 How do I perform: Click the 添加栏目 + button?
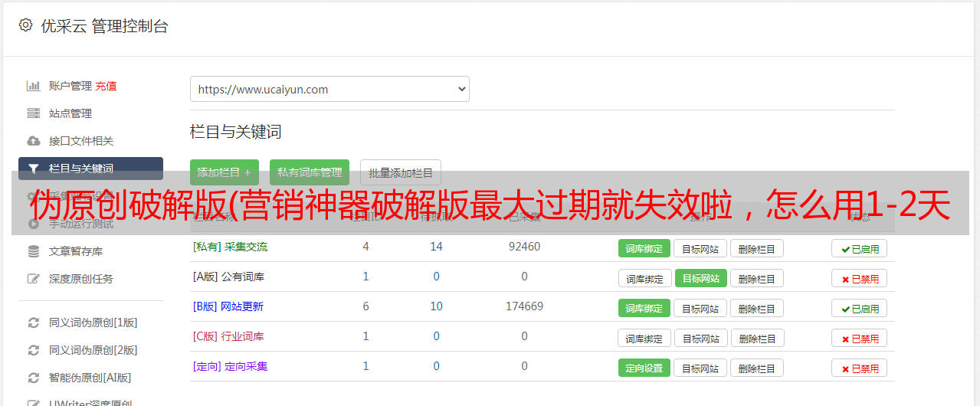click(225, 172)
